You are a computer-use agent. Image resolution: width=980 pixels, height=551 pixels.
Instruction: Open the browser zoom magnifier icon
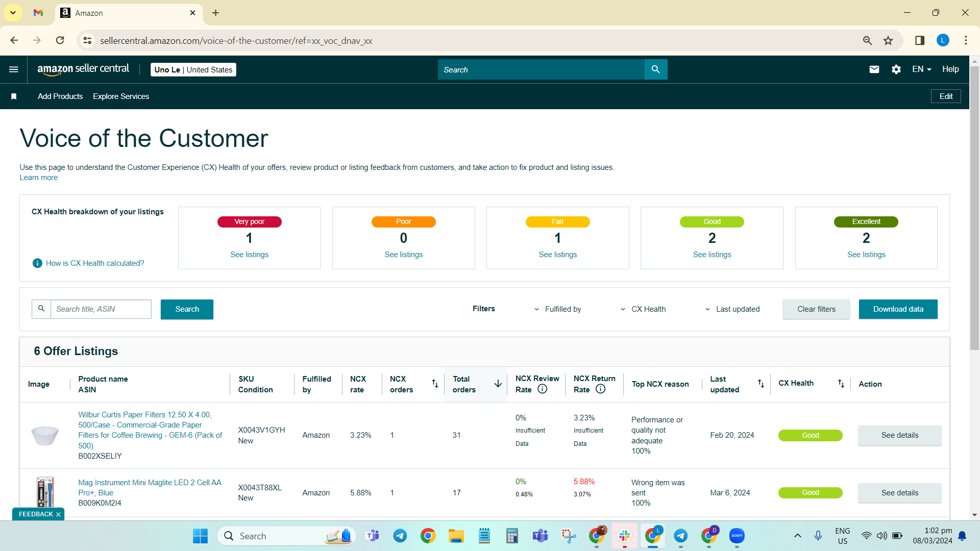pos(867,40)
